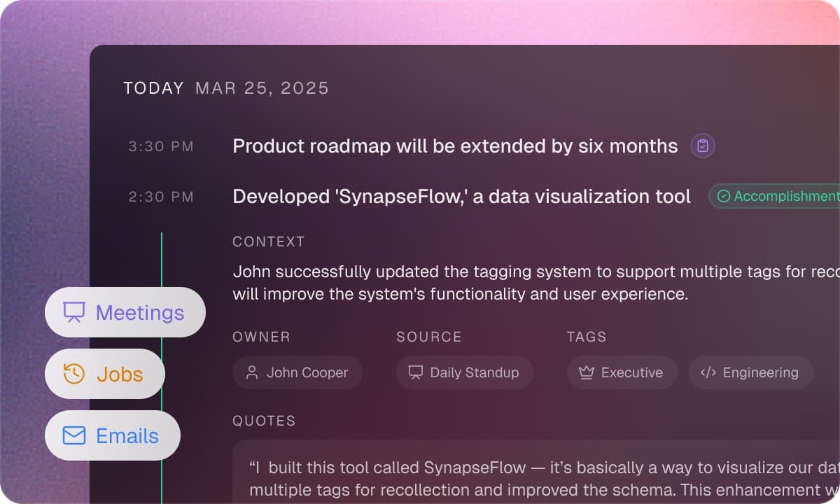Toggle the Engineering tag filter

click(x=750, y=372)
